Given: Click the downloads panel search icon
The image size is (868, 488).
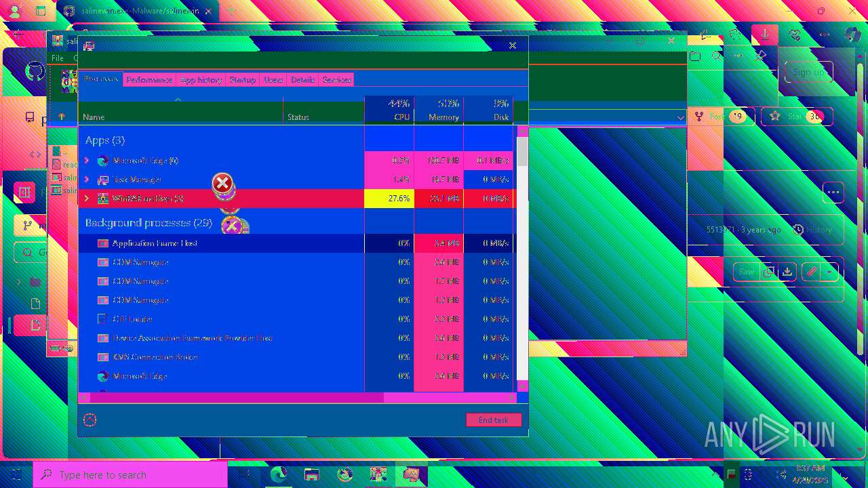Looking at the screenshot, I should tap(717, 57).
